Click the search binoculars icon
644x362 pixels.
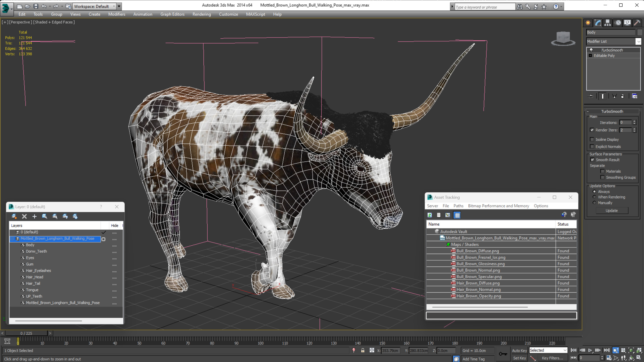coord(520,7)
